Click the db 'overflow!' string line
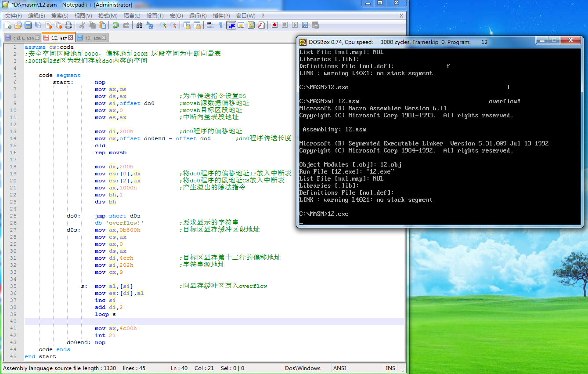 [x=119, y=223]
